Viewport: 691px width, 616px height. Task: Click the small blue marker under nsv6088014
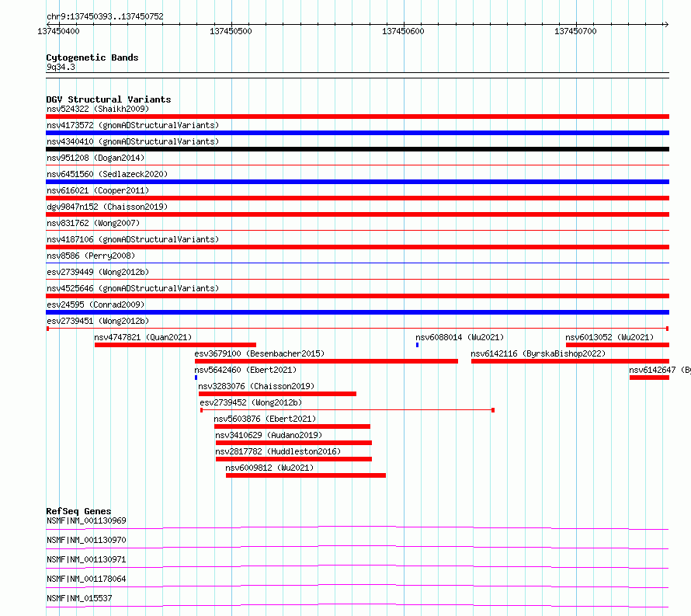pyautogui.click(x=418, y=345)
